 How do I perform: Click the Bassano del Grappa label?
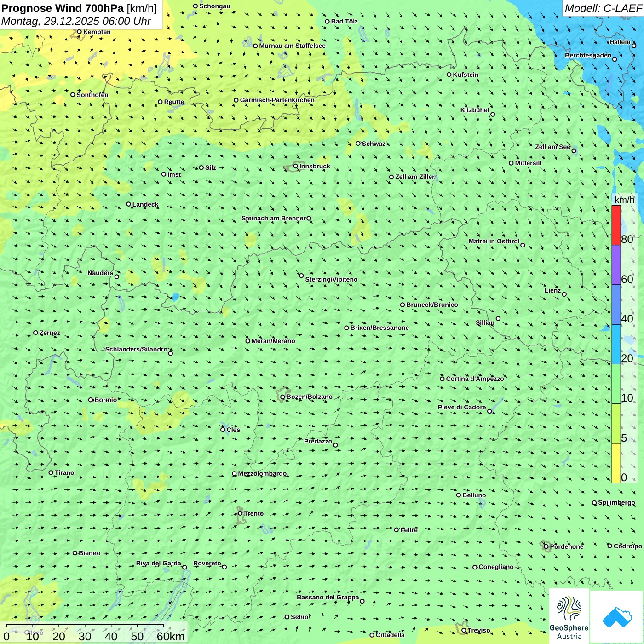tap(328, 597)
